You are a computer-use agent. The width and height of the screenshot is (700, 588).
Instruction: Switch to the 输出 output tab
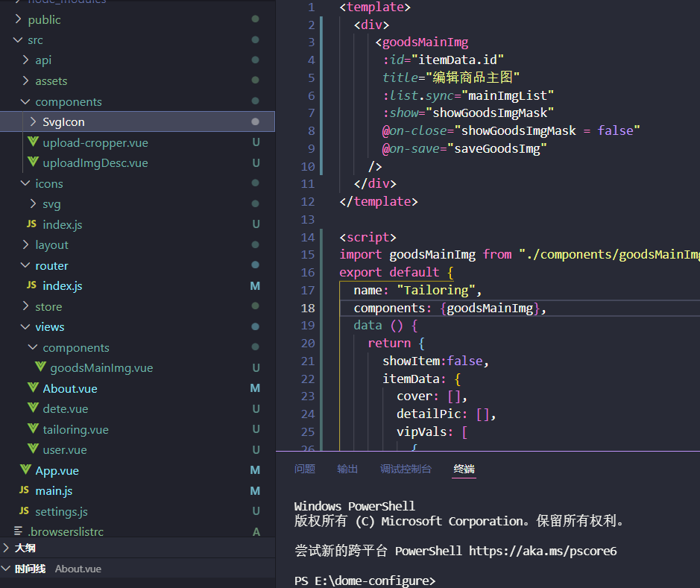point(347,469)
